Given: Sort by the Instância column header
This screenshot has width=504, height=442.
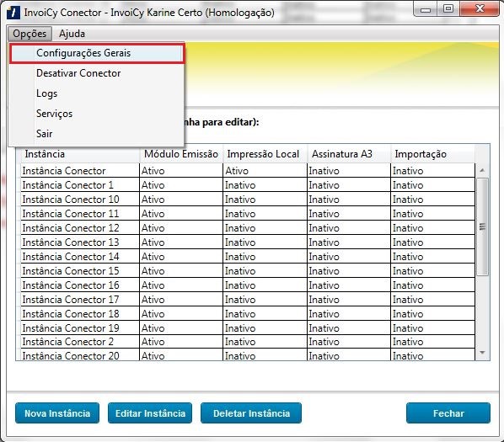Looking at the screenshot, I should click(80, 154).
